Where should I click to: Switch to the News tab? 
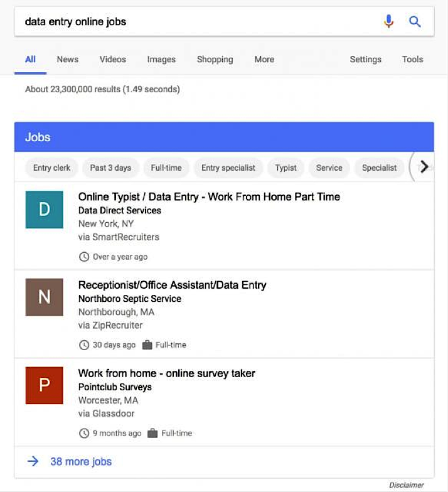(x=68, y=59)
